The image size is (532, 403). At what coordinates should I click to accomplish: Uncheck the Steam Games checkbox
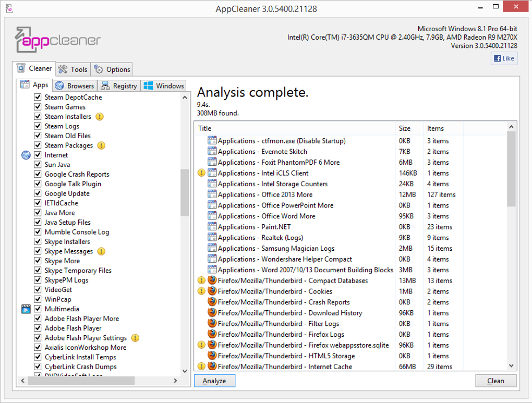38,107
